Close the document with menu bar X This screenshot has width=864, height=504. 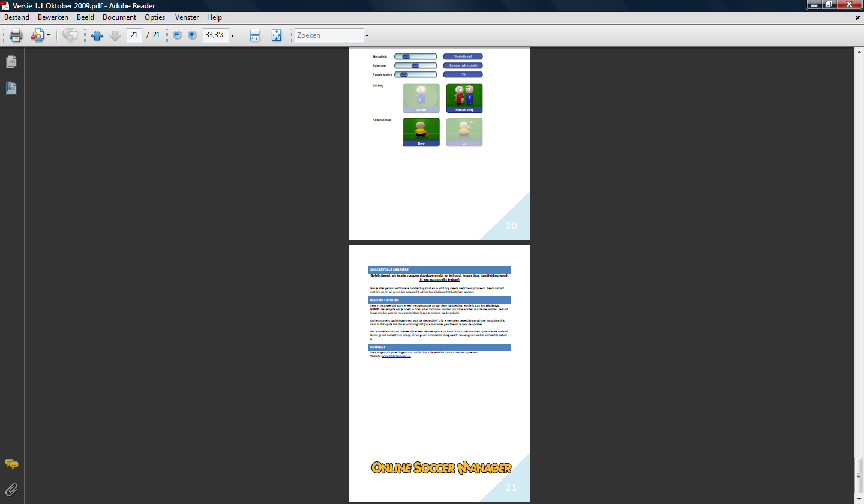pos(857,17)
